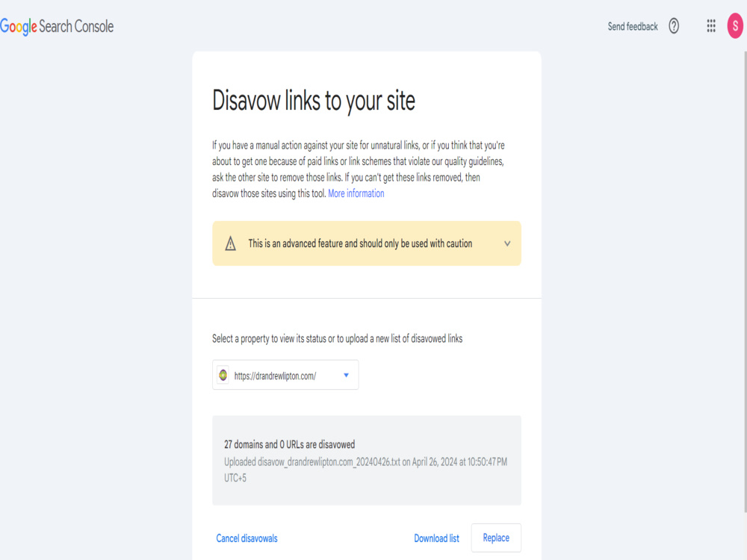Open the account avatar labeled S
The width and height of the screenshot is (747, 560).
point(735,26)
